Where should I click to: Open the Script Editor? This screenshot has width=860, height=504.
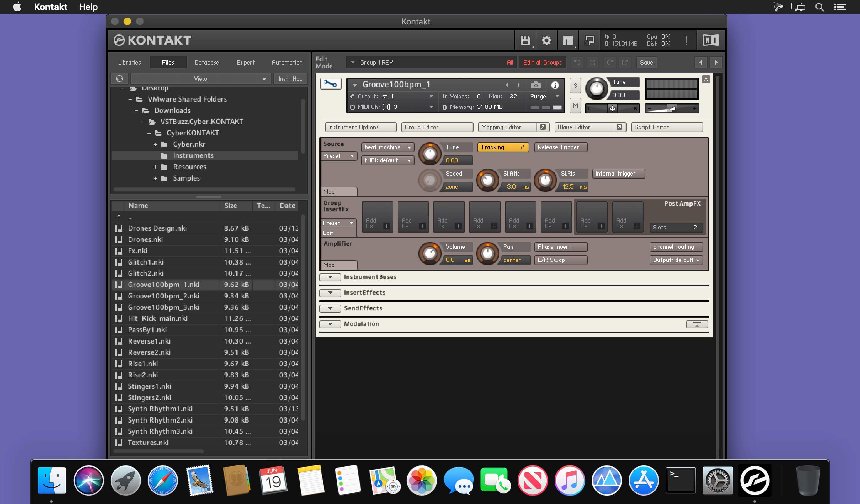667,127
